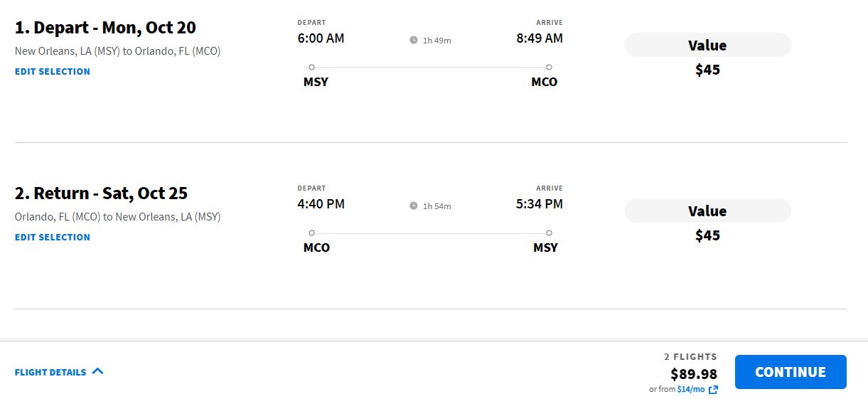Click the 2. Return - Sat, Oct 25 heading

coord(101,194)
